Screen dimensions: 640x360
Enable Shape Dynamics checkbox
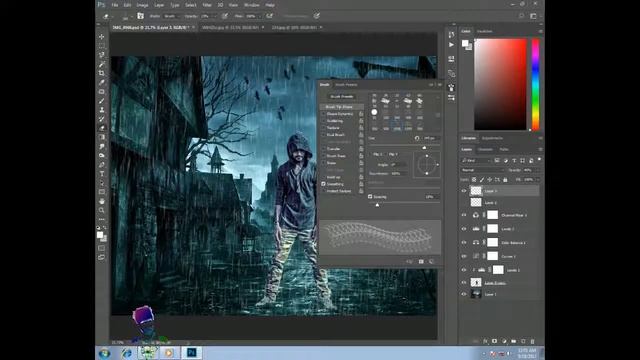[324, 114]
